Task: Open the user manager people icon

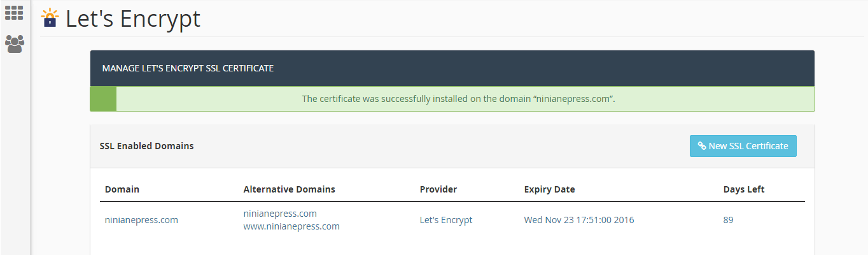Action: [x=14, y=43]
